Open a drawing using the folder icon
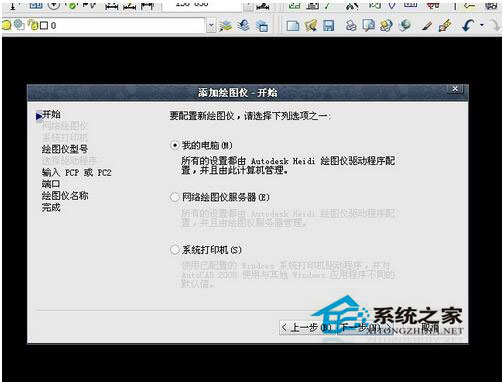Image resolution: width=503 pixels, height=382 pixels. (311, 26)
